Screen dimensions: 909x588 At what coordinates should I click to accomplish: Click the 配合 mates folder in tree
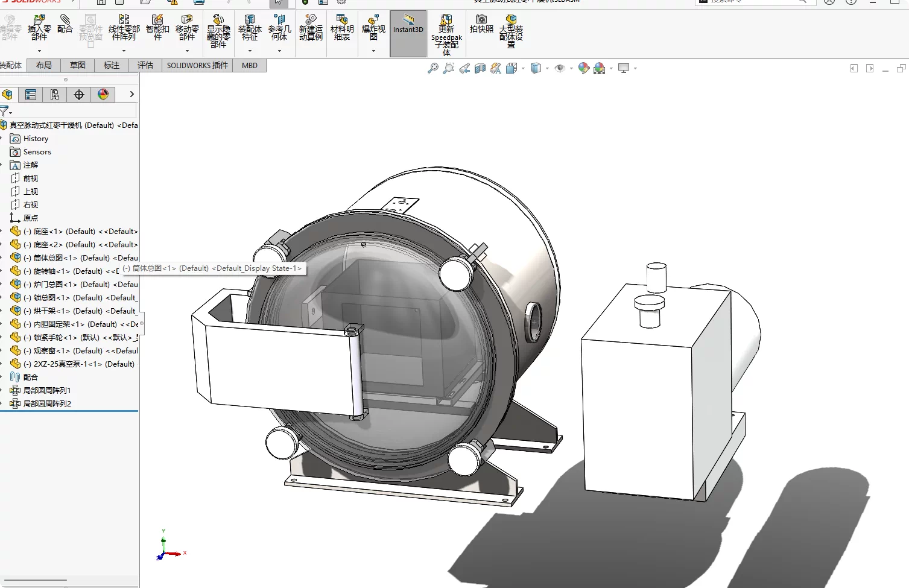click(25, 378)
